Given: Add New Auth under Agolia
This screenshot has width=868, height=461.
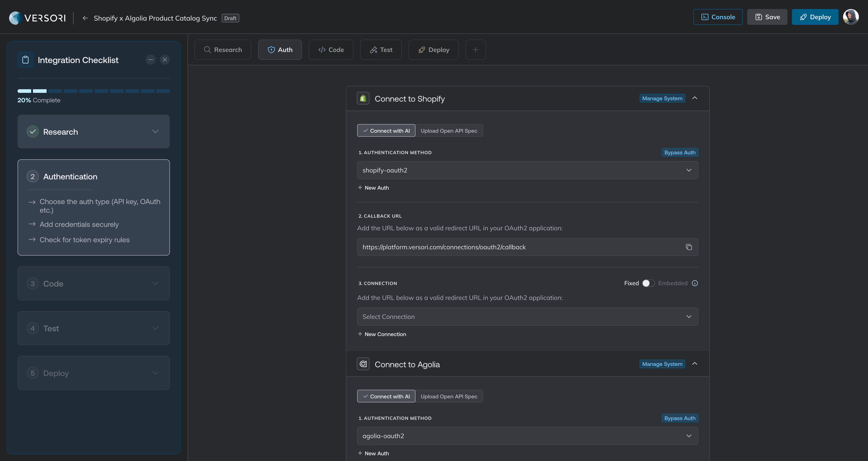Looking at the screenshot, I should [x=373, y=453].
